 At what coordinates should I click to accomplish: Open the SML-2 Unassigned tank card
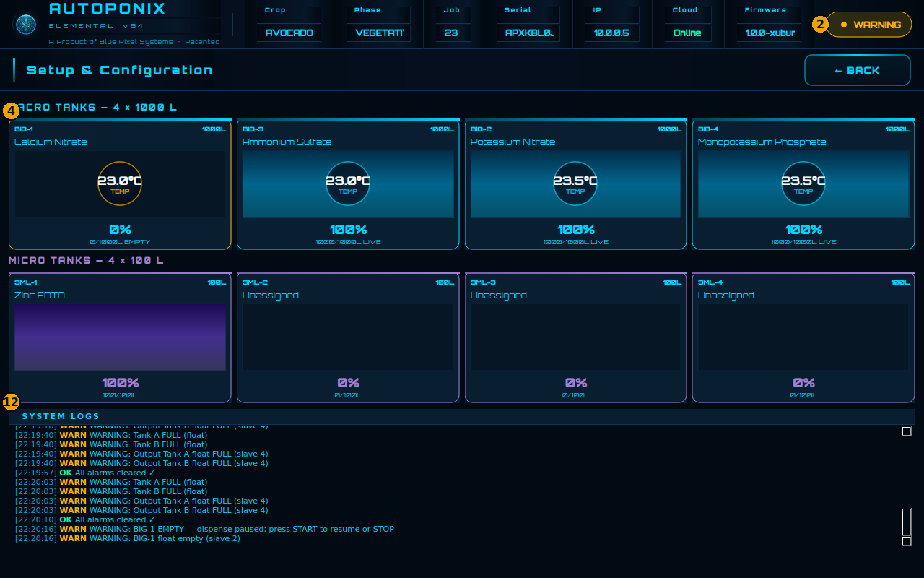point(348,337)
